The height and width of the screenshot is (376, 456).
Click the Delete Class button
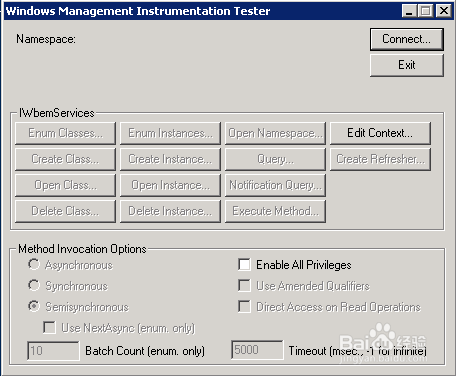[x=65, y=211]
